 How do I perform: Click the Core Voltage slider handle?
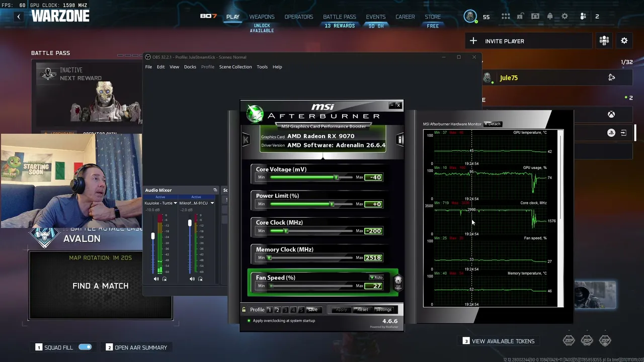[336, 177]
